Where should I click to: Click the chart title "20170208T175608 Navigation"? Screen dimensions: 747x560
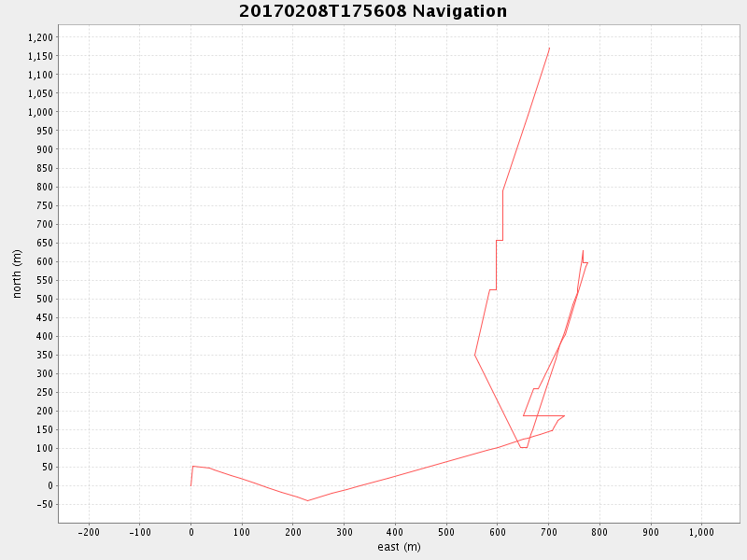click(x=373, y=11)
